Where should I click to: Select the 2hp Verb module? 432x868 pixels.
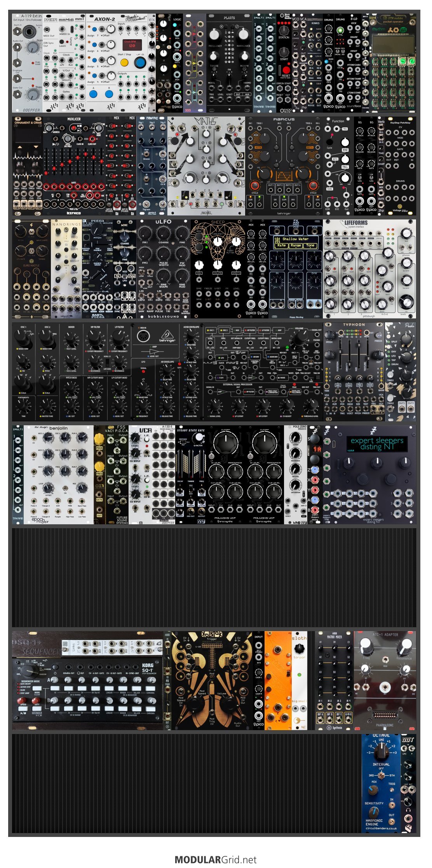[381, 166]
